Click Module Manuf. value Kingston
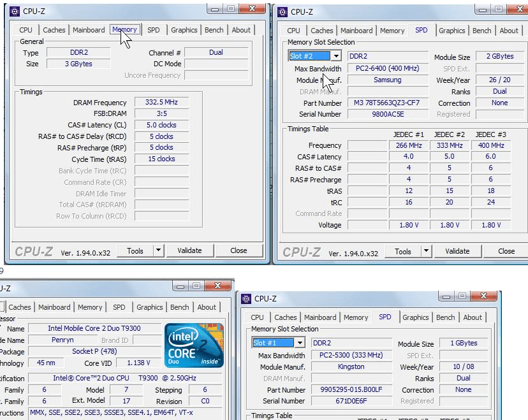 click(351, 366)
